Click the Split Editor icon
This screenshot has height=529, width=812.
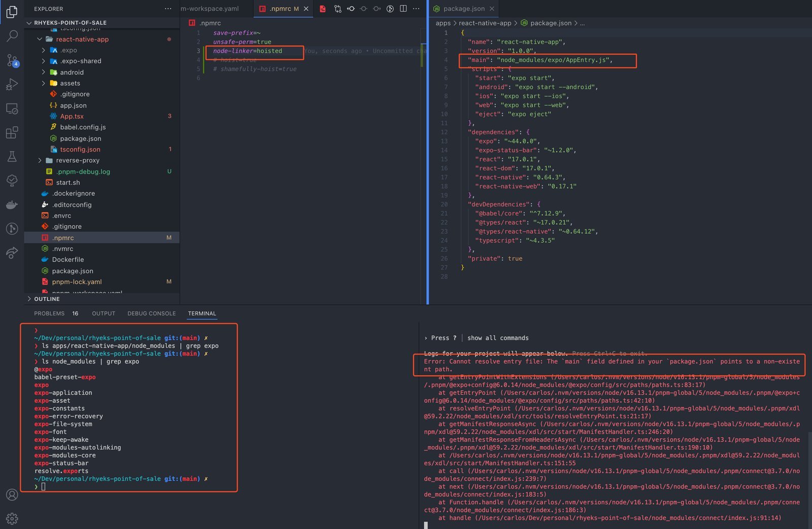coord(403,9)
